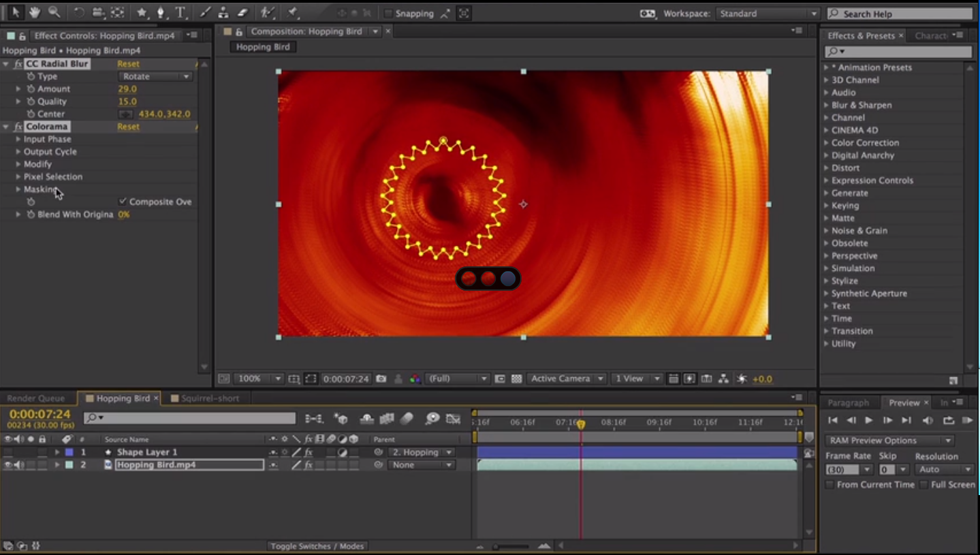
Task: Select the Roto Brush tool
Action: coord(268,12)
